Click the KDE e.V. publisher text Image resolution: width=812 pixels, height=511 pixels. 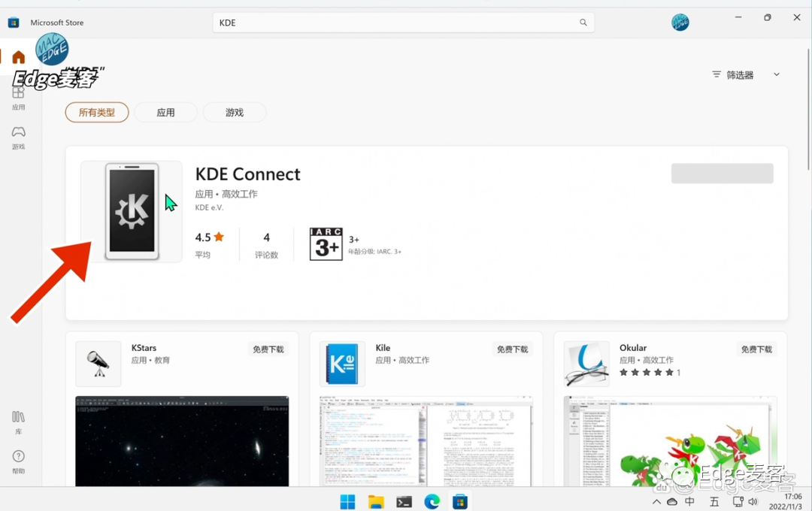point(209,207)
